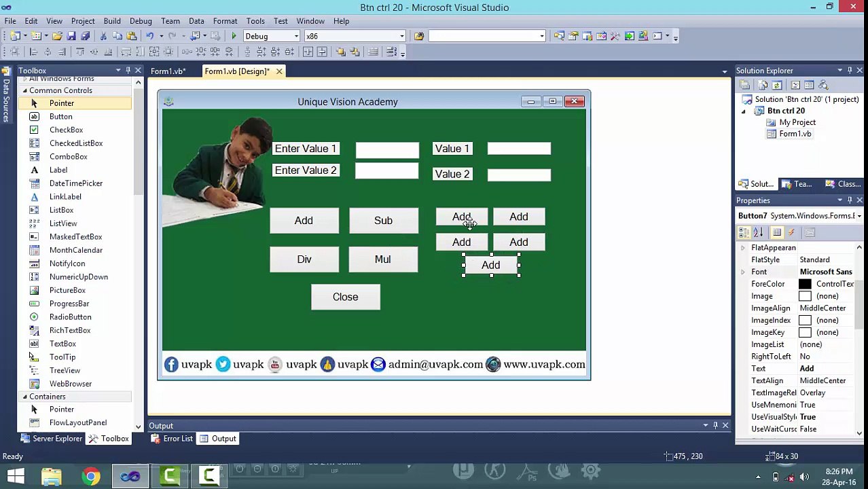Collapse the Common Controls toolbox section
The image size is (868, 489).
(x=25, y=90)
